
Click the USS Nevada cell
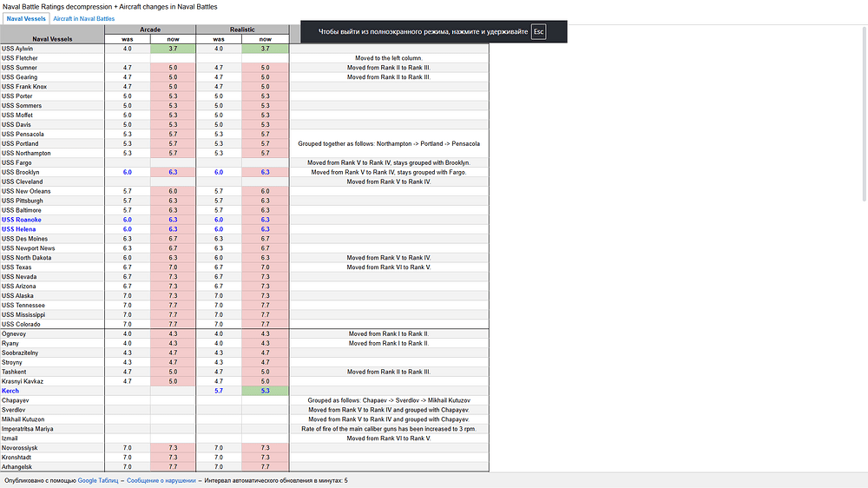(52, 276)
